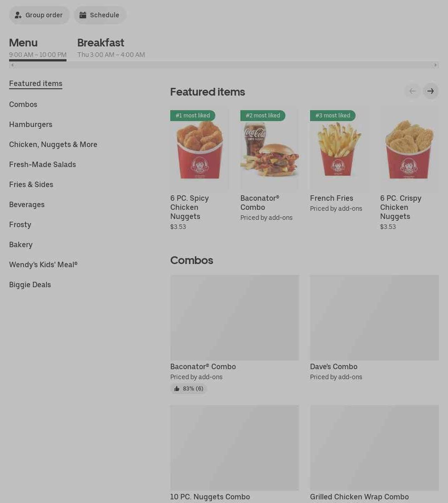Click the Schedule calendar icon

point(83,15)
